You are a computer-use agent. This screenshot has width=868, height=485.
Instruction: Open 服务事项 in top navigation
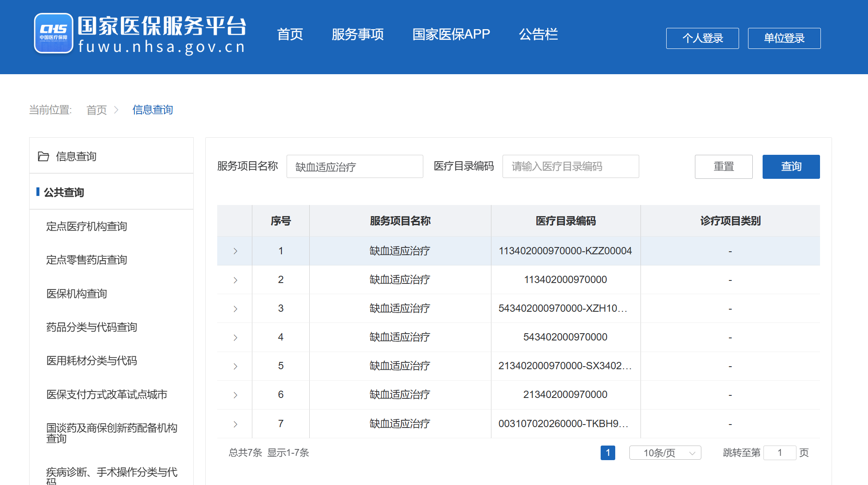coord(357,34)
